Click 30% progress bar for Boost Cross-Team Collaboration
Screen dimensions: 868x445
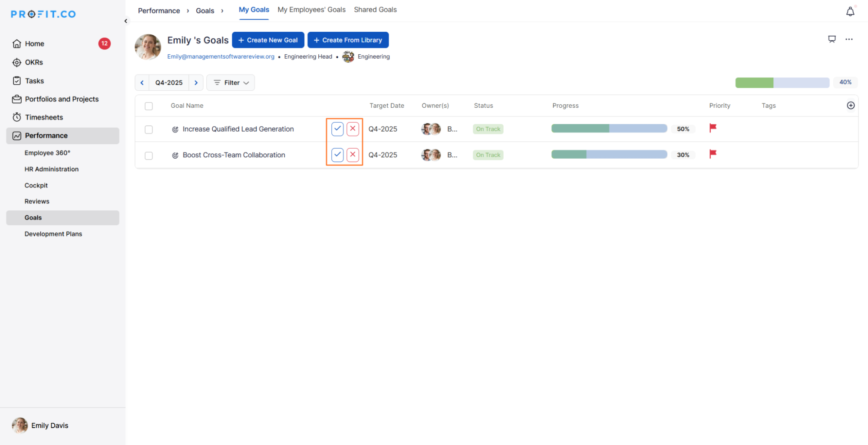pyautogui.click(x=609, y=155)
